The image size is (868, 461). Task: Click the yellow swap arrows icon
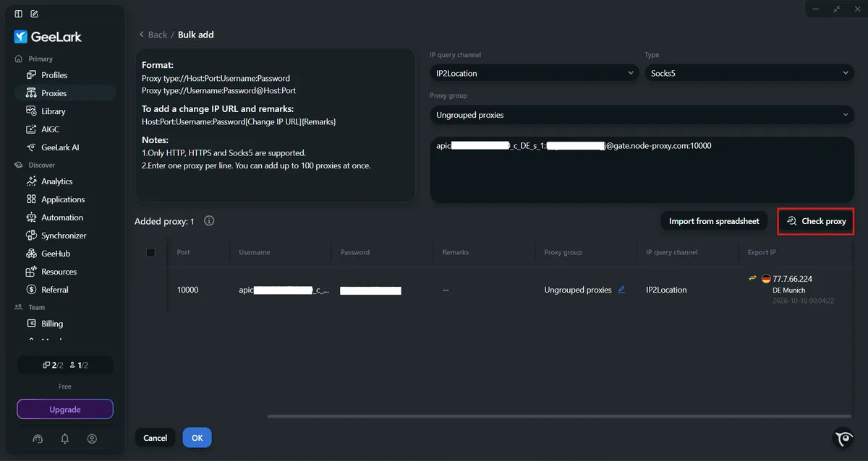coord(752,278)
